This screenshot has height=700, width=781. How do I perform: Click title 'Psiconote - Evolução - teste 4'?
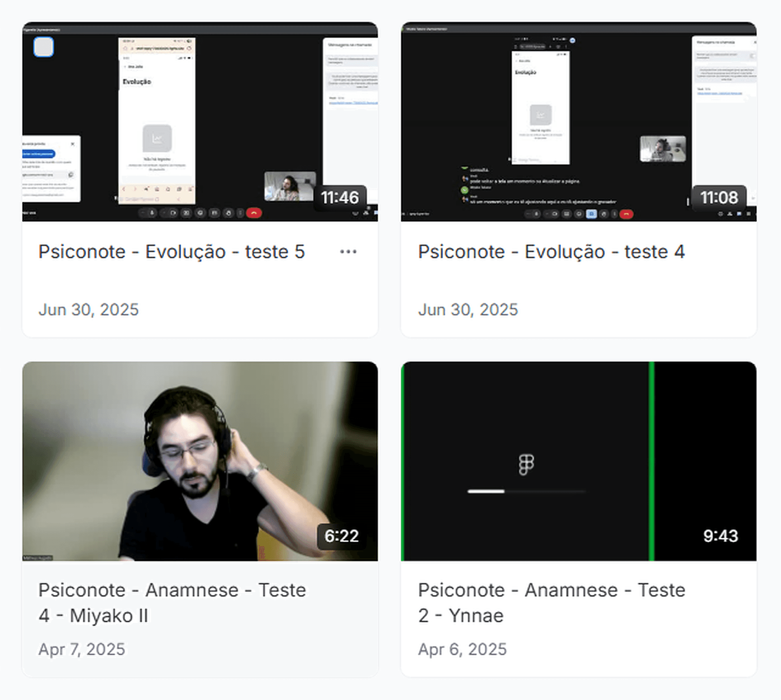click(x=551, y=252)
